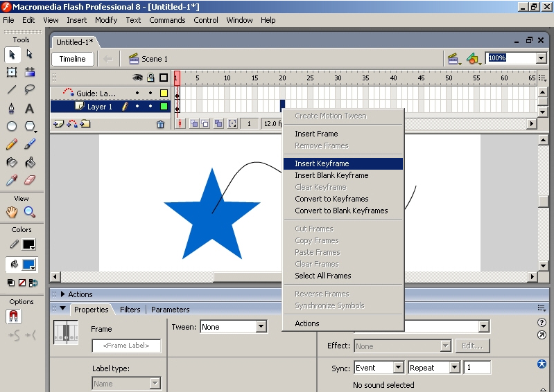Image resolution: width=554 pixels, height=392 pixels.
Task: Toggle the Snap to Objects magnet
Action: (14, 316)
